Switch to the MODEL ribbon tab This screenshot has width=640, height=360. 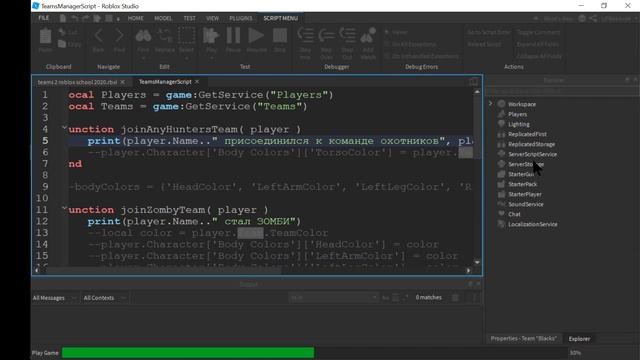pos(163,18)
